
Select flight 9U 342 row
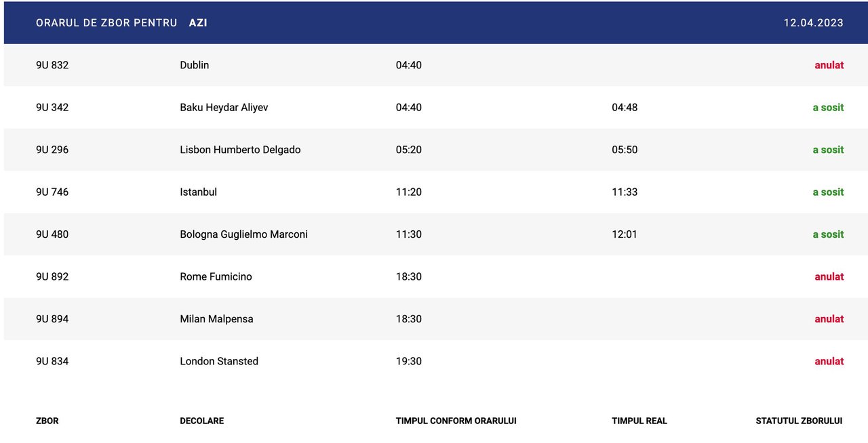point(52,108)
